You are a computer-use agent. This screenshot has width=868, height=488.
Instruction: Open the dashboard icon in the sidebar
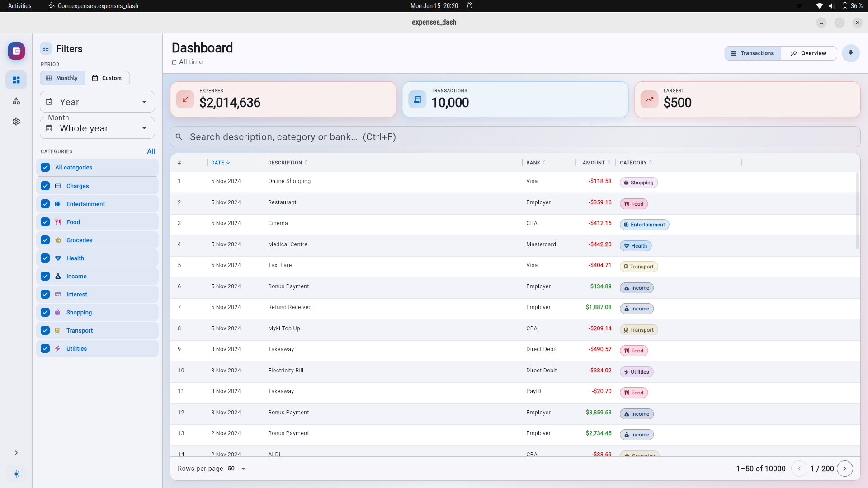tap(16, 80)
